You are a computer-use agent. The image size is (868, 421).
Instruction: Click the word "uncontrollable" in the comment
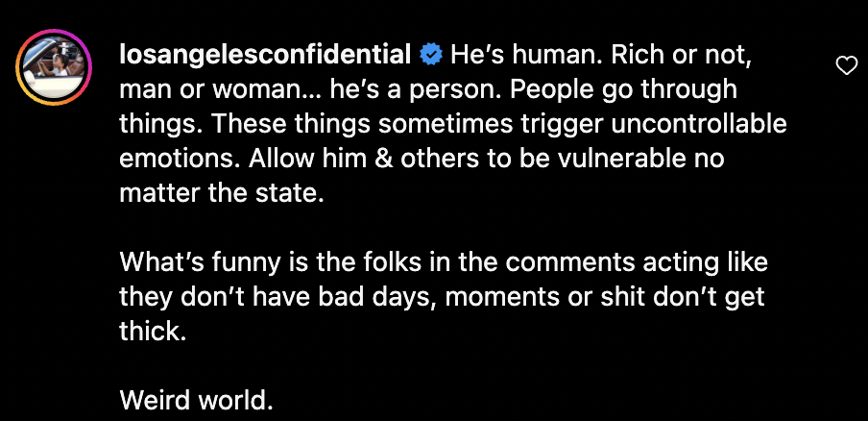point(699,124)
